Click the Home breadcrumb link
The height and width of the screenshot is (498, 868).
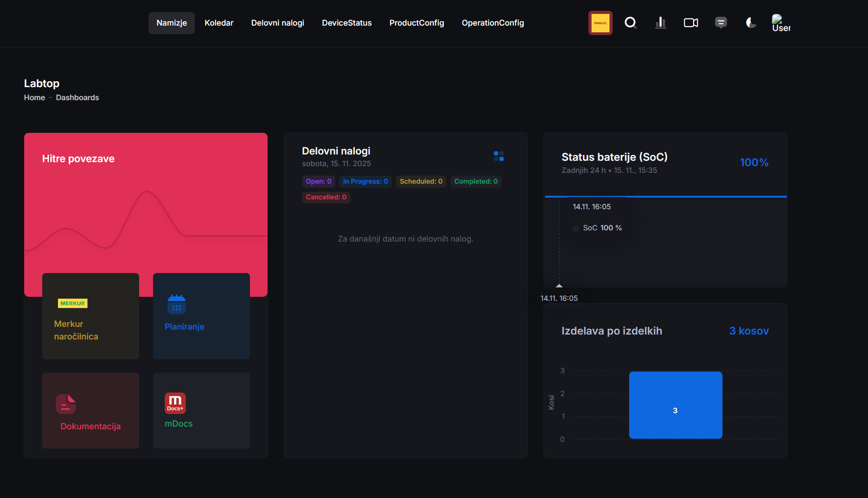pos(35,97)
